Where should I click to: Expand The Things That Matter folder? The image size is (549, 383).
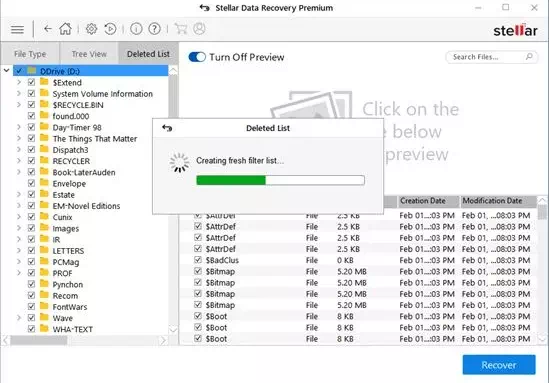[19, 138]
